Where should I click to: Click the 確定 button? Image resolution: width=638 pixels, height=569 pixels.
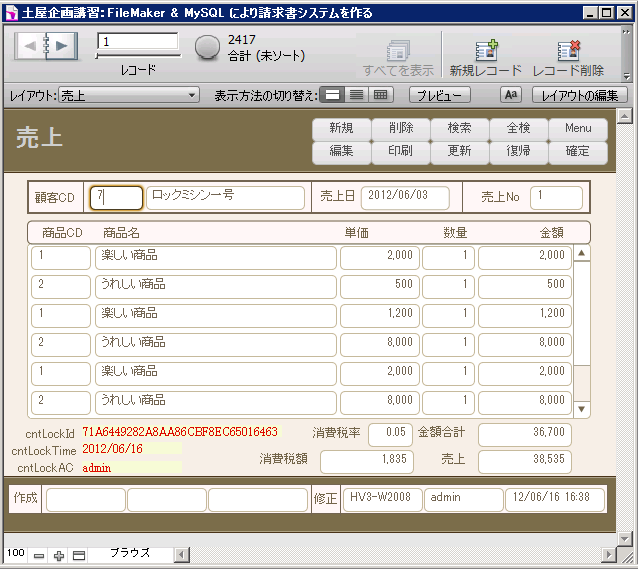[x=578, y=152]
